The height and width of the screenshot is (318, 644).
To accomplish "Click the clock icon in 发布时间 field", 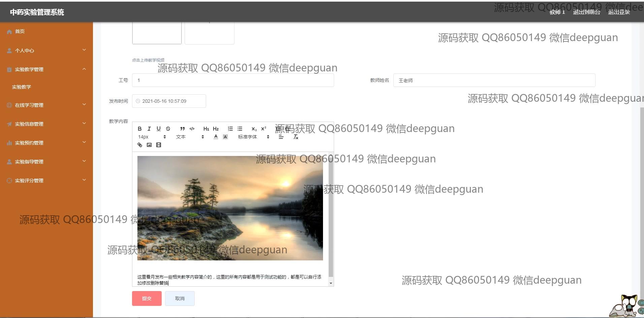I will (x=138, y=101).
